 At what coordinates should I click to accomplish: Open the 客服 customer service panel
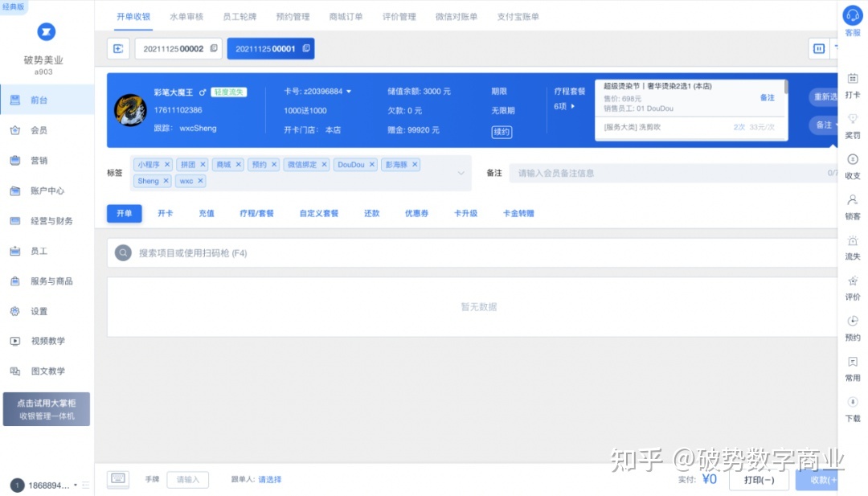point(853,23)
